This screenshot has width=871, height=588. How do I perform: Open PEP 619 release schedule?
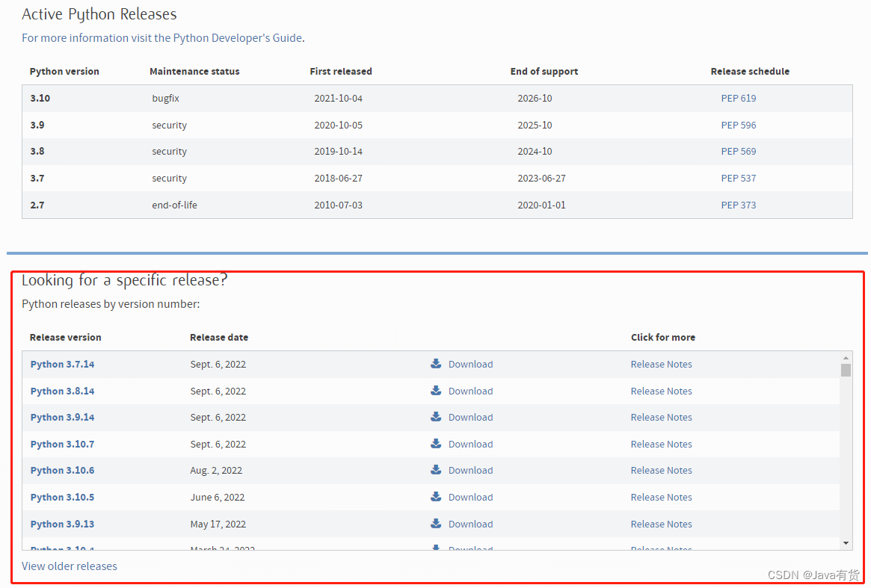point(738,99)
